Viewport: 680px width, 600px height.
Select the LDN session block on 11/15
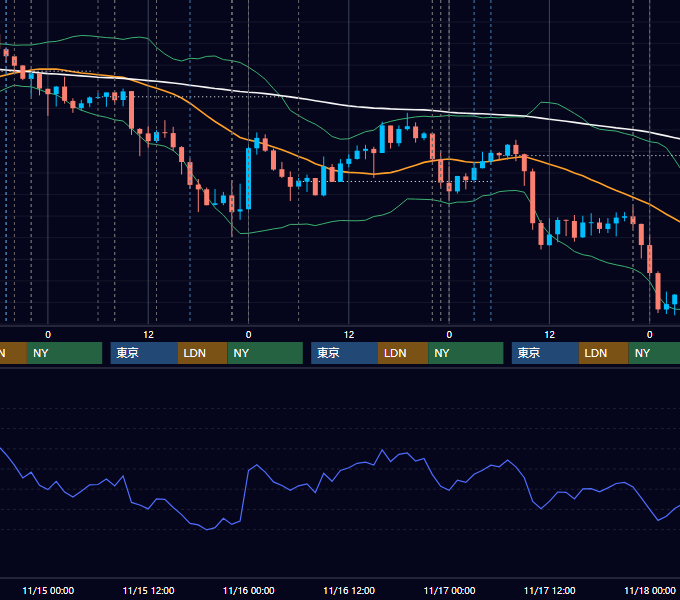click(x=203, y=353)
